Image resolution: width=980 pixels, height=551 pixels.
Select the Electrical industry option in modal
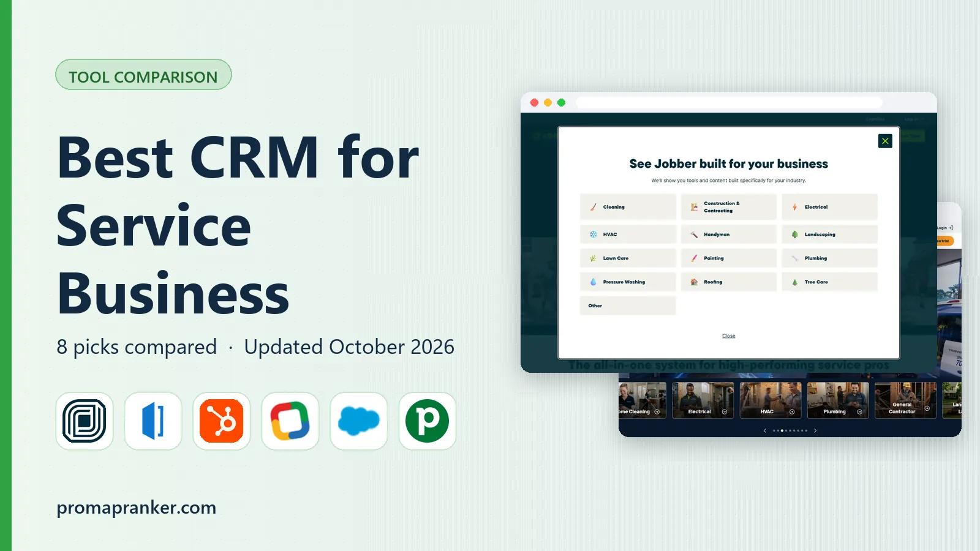[829, 207]
